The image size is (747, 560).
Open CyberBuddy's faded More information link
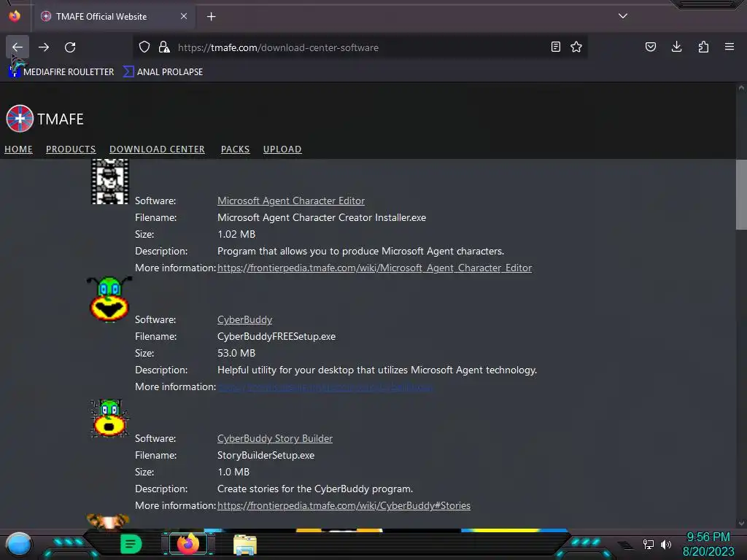(325, 387)
